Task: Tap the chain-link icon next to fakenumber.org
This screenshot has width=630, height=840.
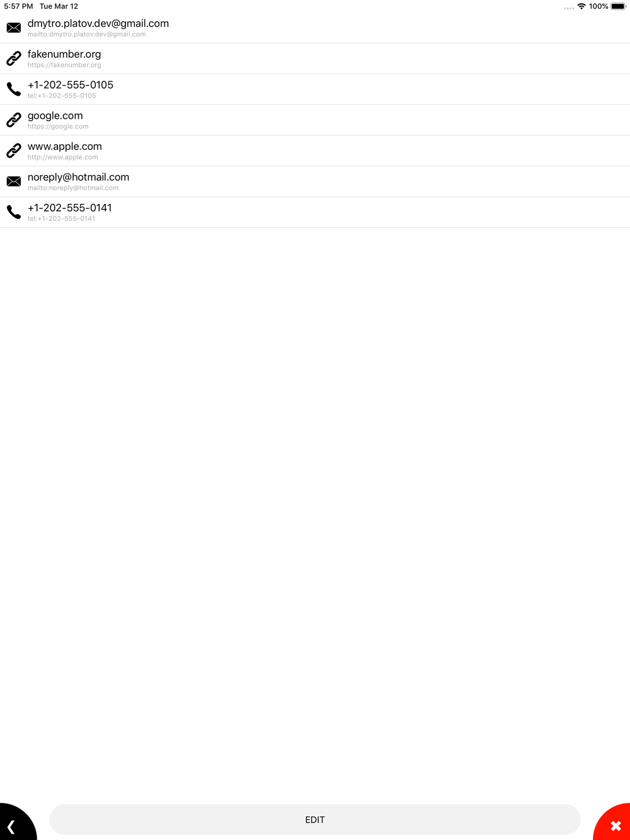Action: pos(14,59)
